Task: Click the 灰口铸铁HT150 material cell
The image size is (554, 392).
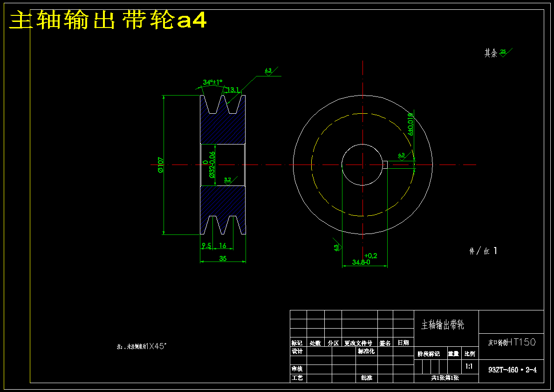Action: point(512,342)
